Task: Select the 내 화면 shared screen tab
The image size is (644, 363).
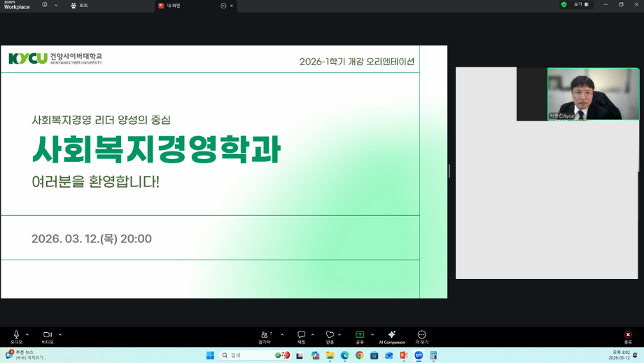Action: (174, 6)
